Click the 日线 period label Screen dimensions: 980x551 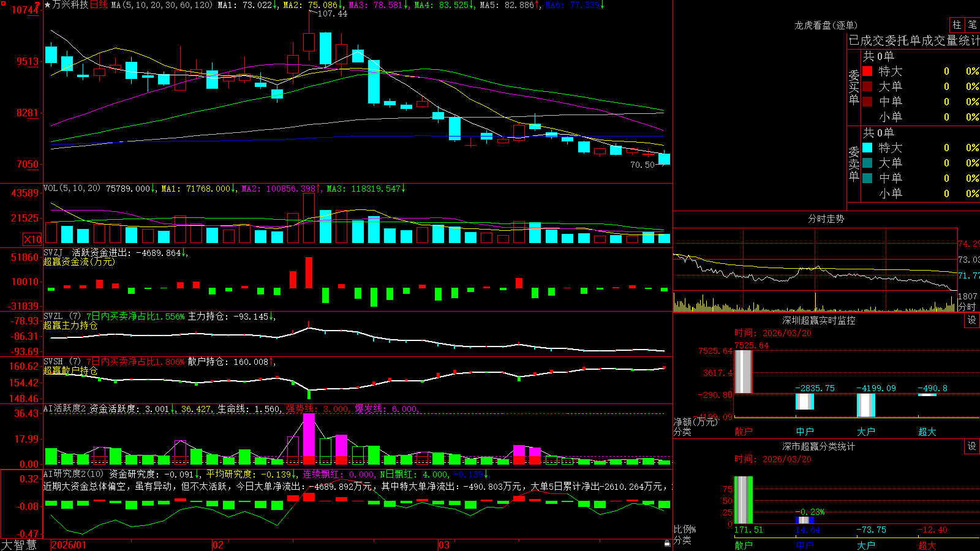(99, 5)
